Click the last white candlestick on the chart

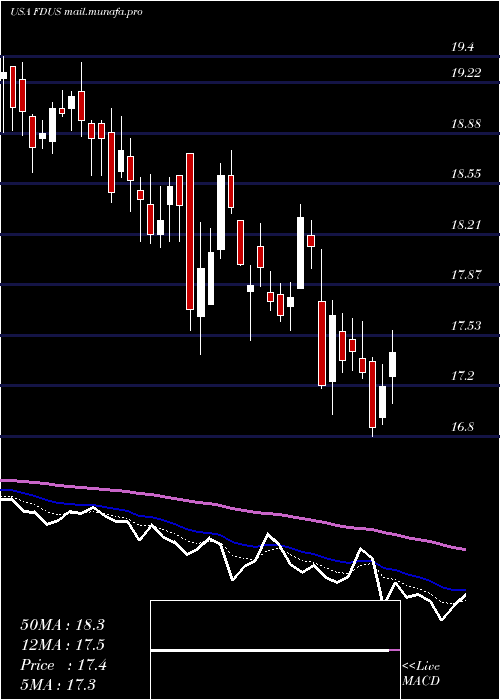tap(392, 364)
